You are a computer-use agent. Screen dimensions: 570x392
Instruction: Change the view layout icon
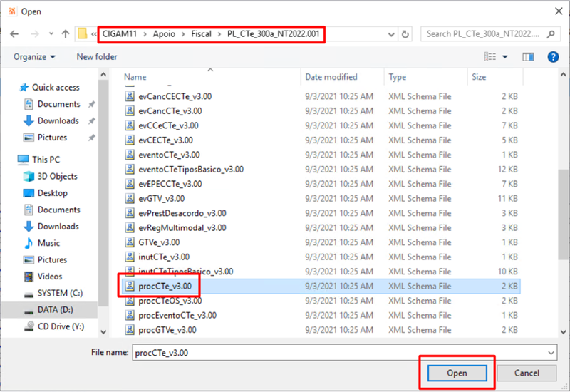tap(490, 57)
